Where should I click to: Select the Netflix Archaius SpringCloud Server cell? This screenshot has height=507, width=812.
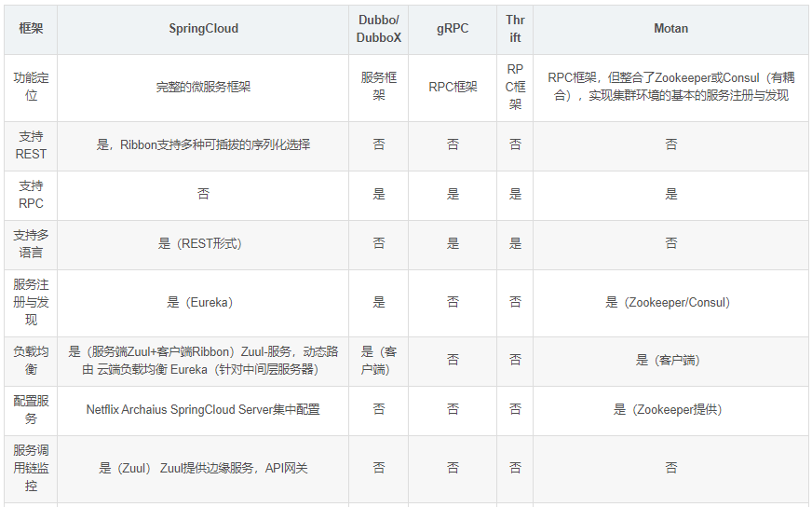[x=203, y=410]
